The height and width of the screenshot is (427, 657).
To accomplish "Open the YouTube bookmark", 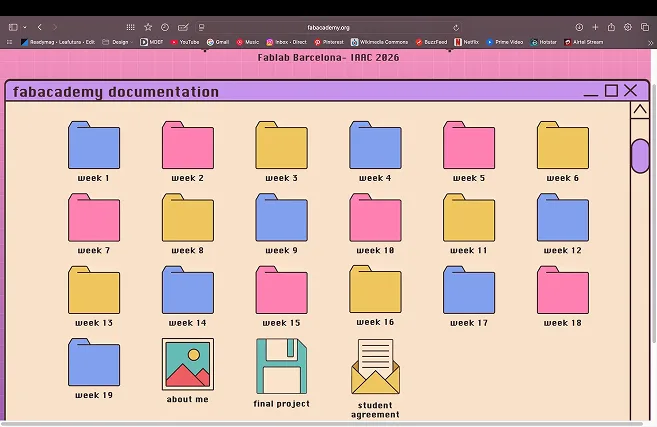I will [185, 42].
